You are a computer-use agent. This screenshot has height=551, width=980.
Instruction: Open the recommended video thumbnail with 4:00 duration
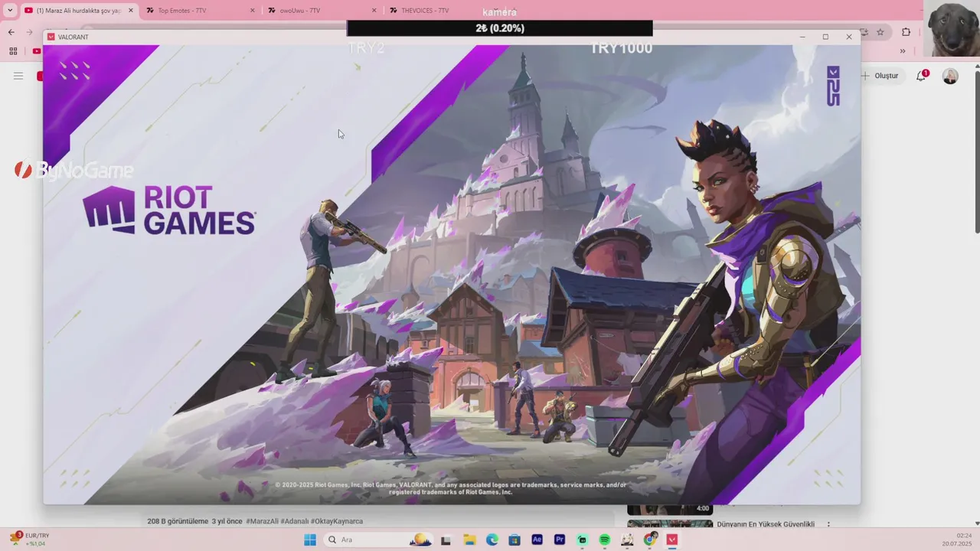[670, 509]
